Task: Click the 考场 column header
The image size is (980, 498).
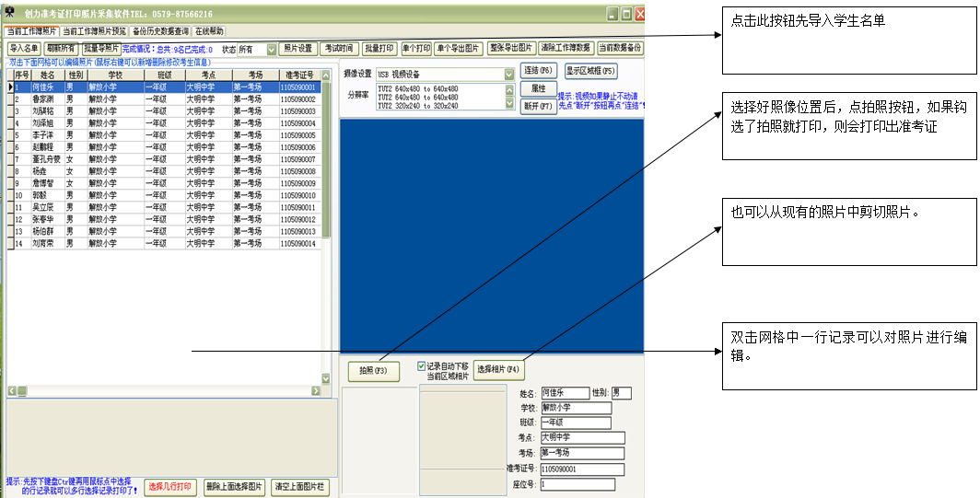Action: pos(256,75)
